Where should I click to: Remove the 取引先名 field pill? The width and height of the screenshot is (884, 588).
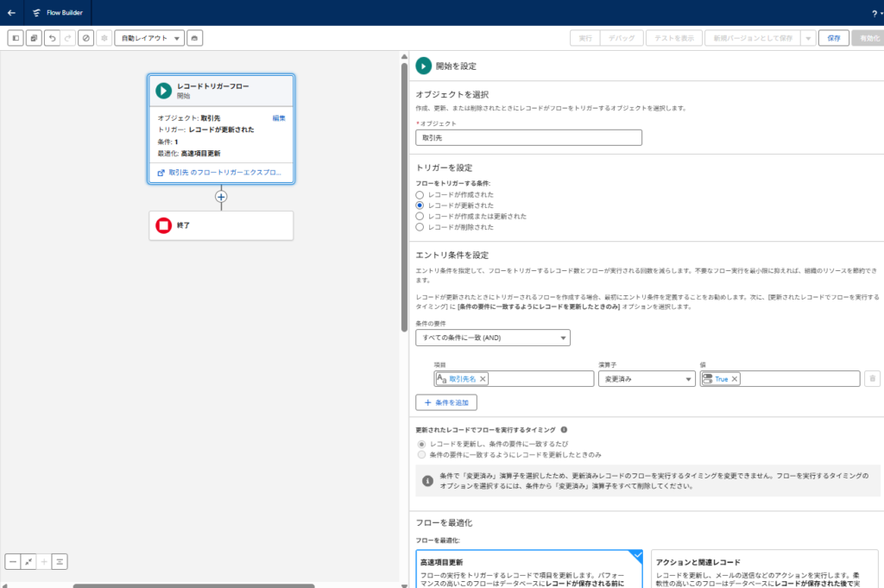click(483, 379)
